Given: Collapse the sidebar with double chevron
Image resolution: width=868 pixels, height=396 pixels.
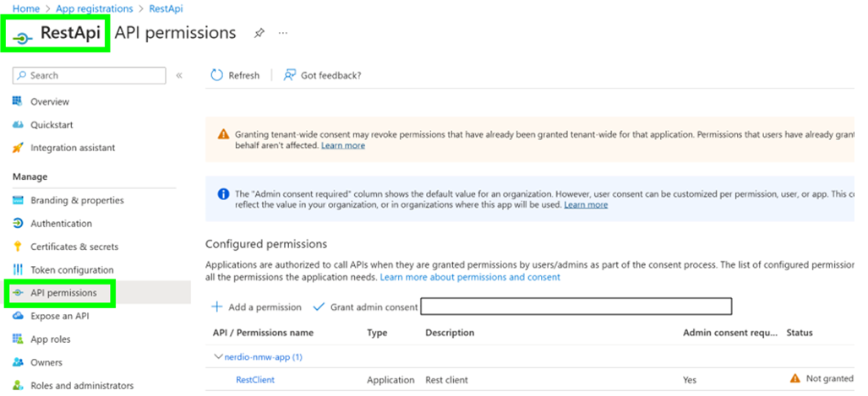Looking at the screenshot, I should click(x=179, y=76).
